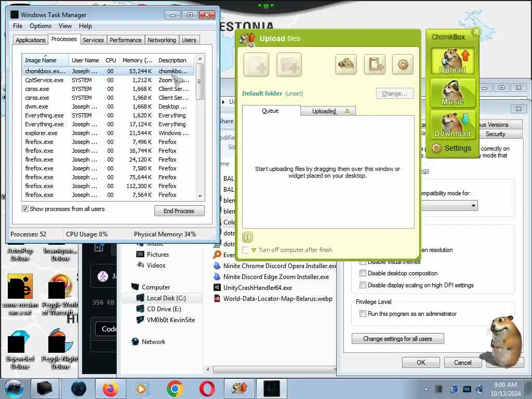
Task: Click the ChomikBox Upload hamster tile
Action: tap(453, 61)
